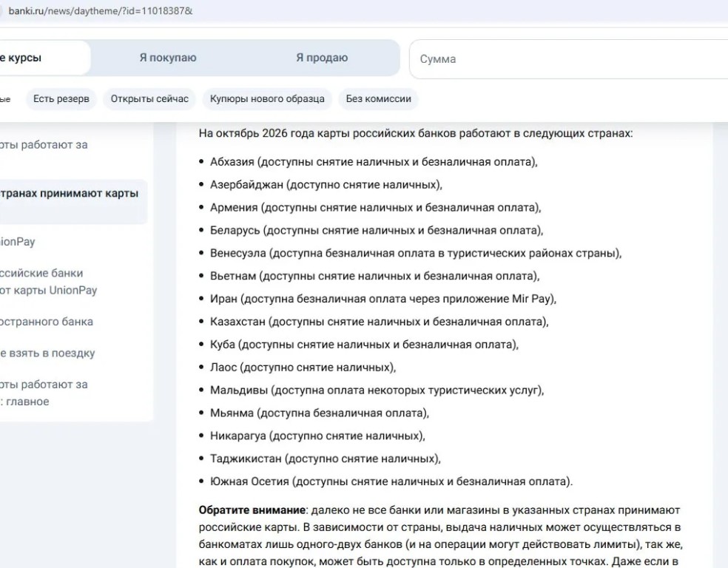728x568 pixels.
Task: Toggle the "Открыты сейчас" filter chip
Action: coord(149,99)
